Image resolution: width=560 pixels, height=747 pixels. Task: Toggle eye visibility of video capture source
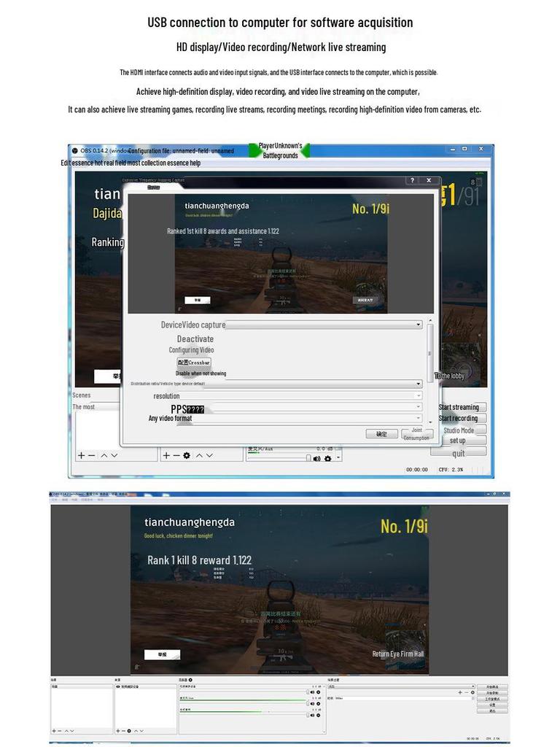tap(118, 686)
